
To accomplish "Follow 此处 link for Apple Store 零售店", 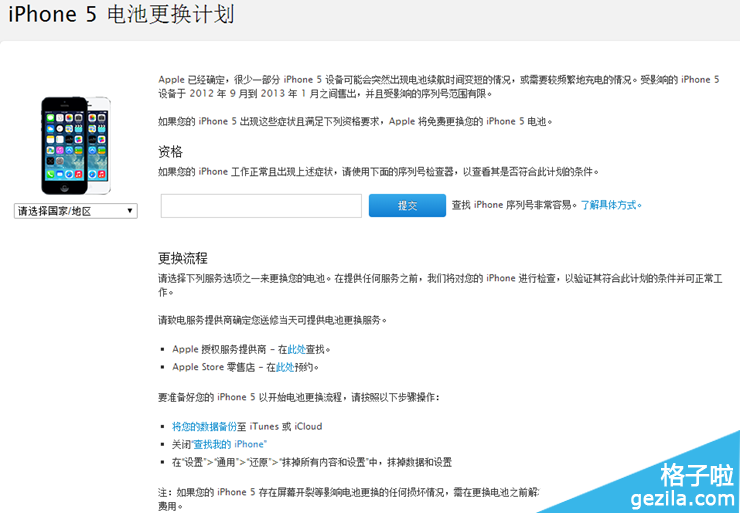I will pyautogui.click(x=285, y=367).
